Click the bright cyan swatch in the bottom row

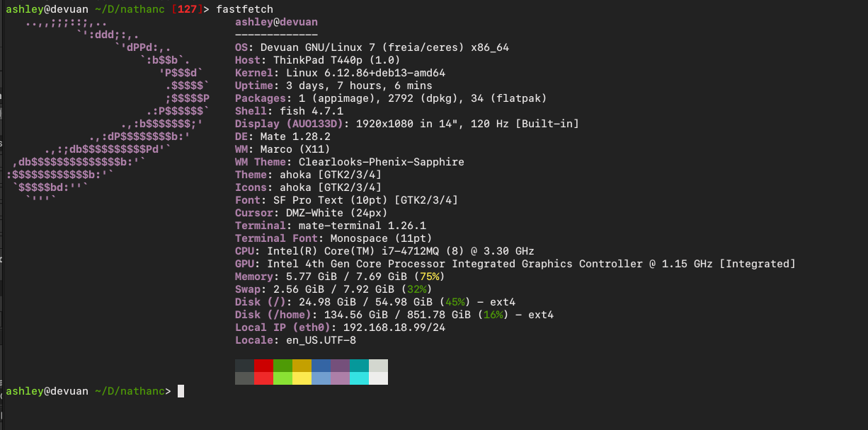point(359,378)
